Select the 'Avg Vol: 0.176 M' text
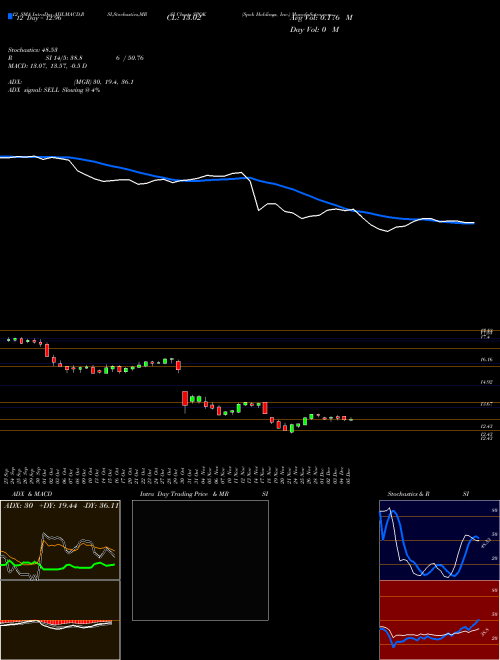This screenshot has height=660, width=500. click(x=321, y=18)
